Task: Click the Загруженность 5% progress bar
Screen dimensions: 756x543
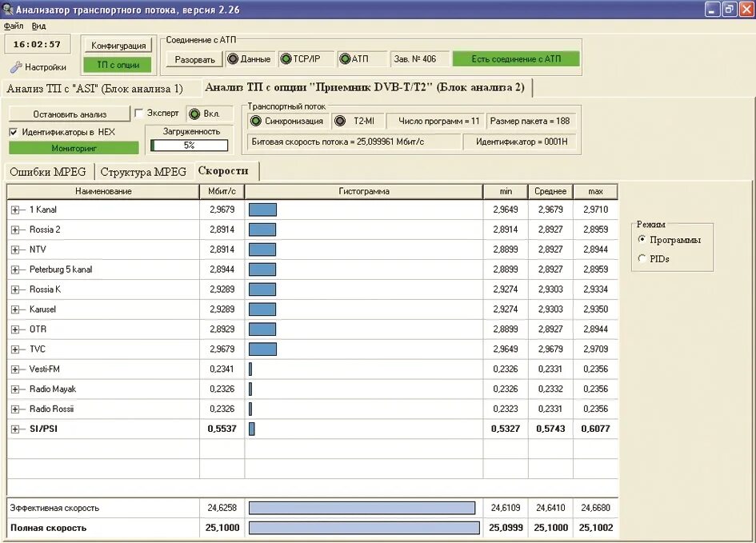Action: (x=189, y=145)
